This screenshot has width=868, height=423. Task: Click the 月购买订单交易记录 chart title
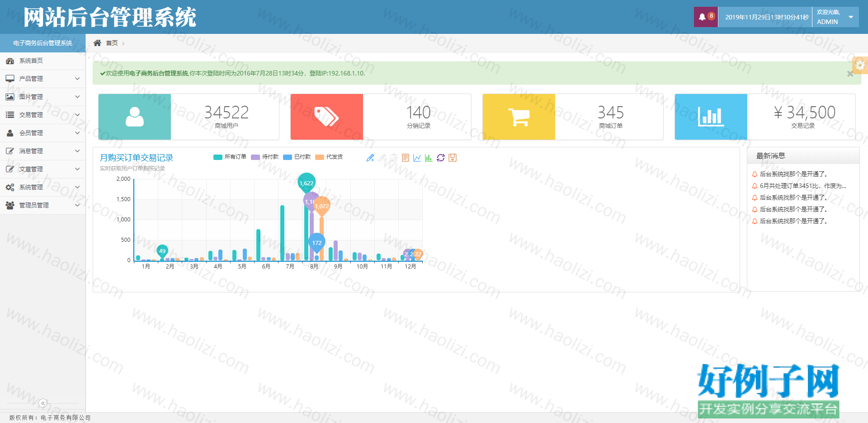click(137, 158)
